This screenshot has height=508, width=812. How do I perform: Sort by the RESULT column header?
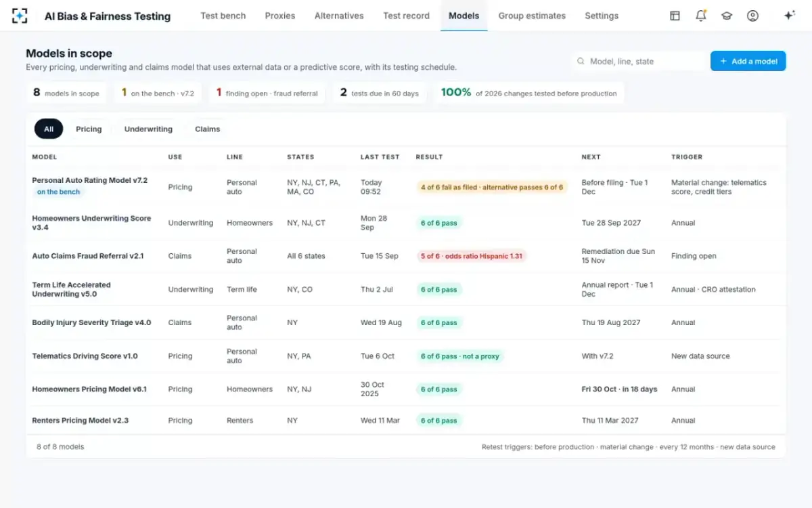click(x=429, y=156)
